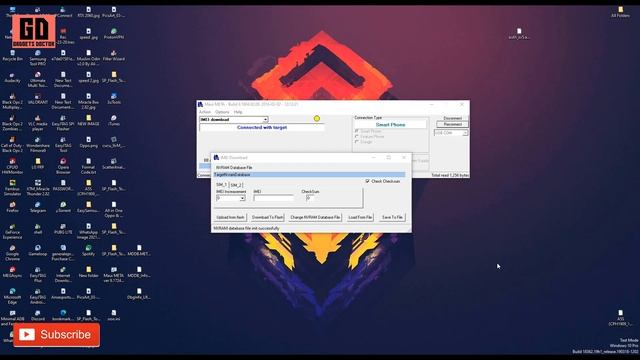Image resolution: width=640 pixels, height=360 pixels.
Task: Select the TargetNvramDatabase file row
Action: (x=309, y=175)
